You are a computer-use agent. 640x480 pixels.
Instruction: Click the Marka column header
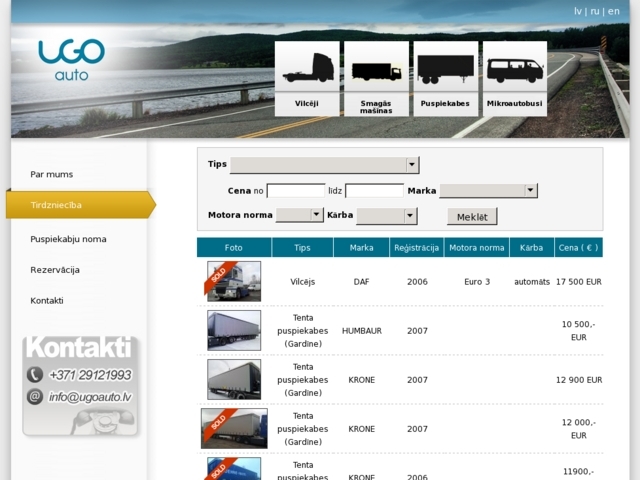point(362,247)
